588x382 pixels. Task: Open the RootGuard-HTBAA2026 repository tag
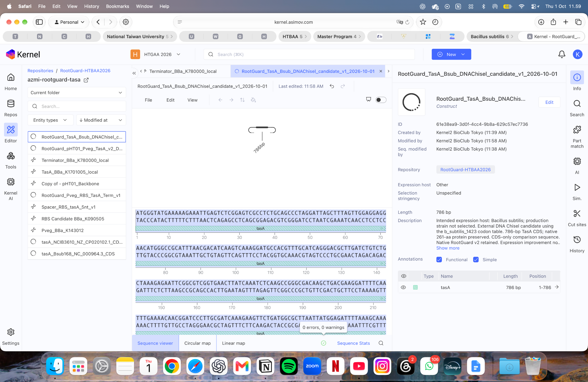click(x=465, y=170)
